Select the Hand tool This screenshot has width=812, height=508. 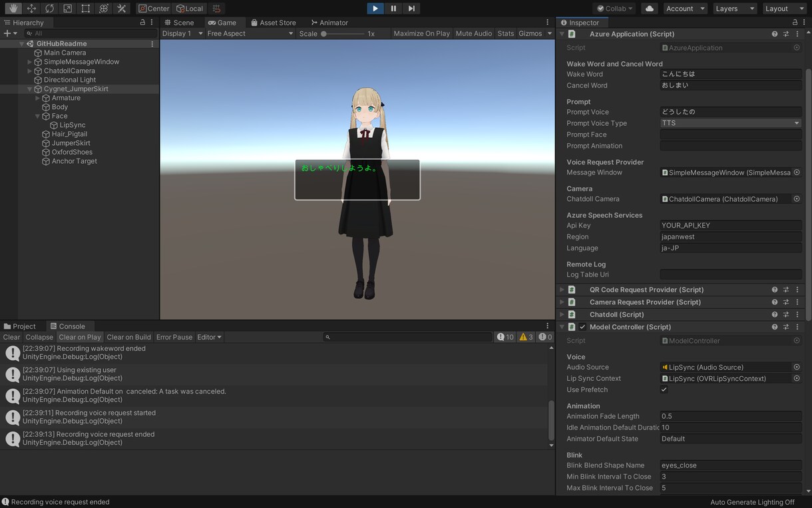[x=13, y=9]
